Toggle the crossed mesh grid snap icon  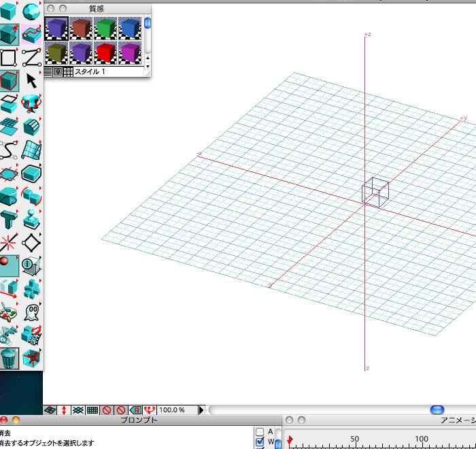click(x=78, y=410)
